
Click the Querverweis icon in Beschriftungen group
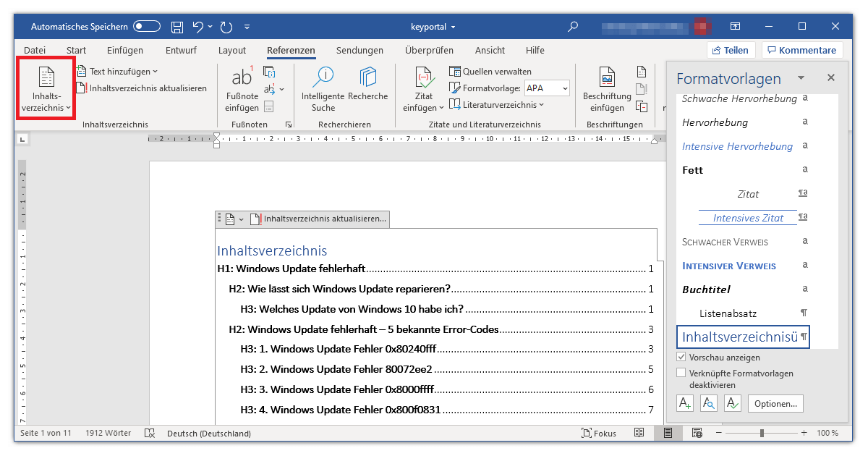642,106
